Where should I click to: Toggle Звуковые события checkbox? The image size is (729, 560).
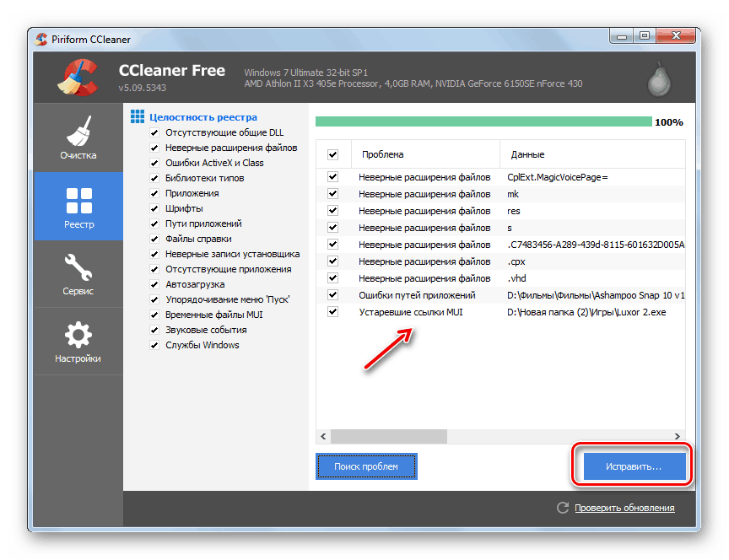(x=154, y=330)
